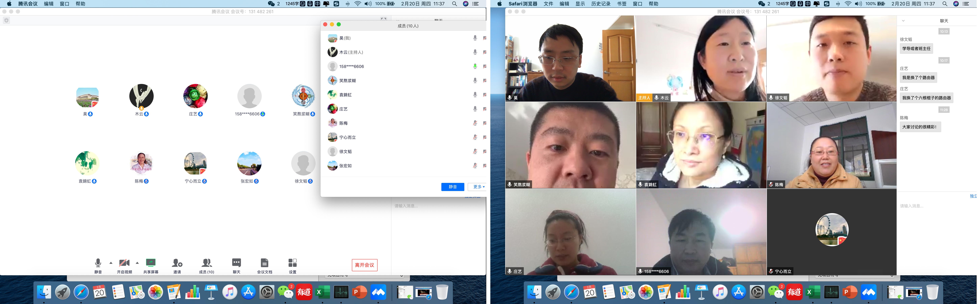The width and height of the screenshot is (980, 304).
Task: Toggle the microphone for 木云(主持人) in the members list
Action: click(x=475, y=52)
